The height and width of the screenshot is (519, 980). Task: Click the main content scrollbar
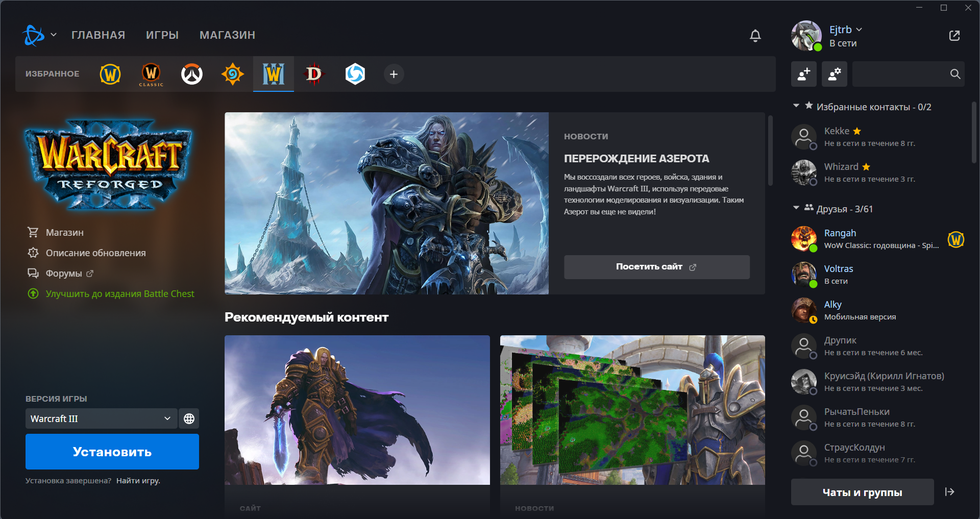pyautogui.click(x=770, y=151)
